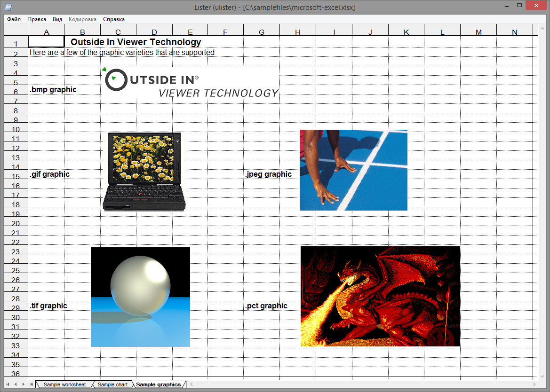Click 'Here are a few of the graphic varieties' text
This screenshot has width=550, height=392.
pyautogui.click(x=122, y=53)
